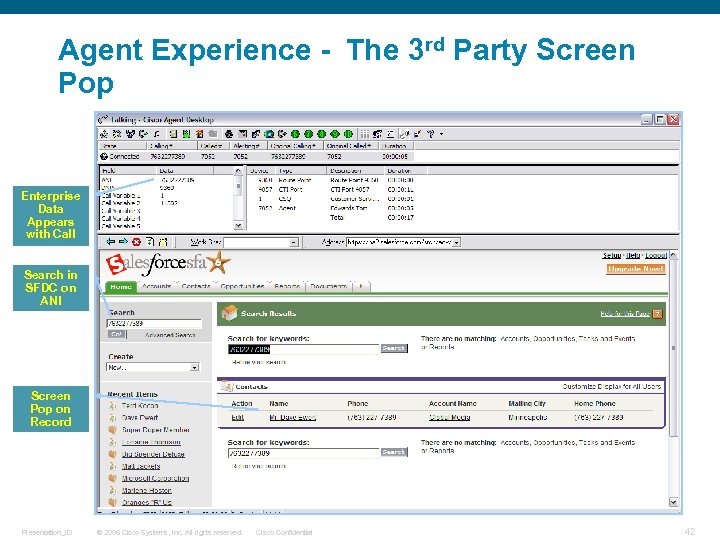720x540 pixels.
Task: Open the Advanced Search link
Action: pos(170,335)
